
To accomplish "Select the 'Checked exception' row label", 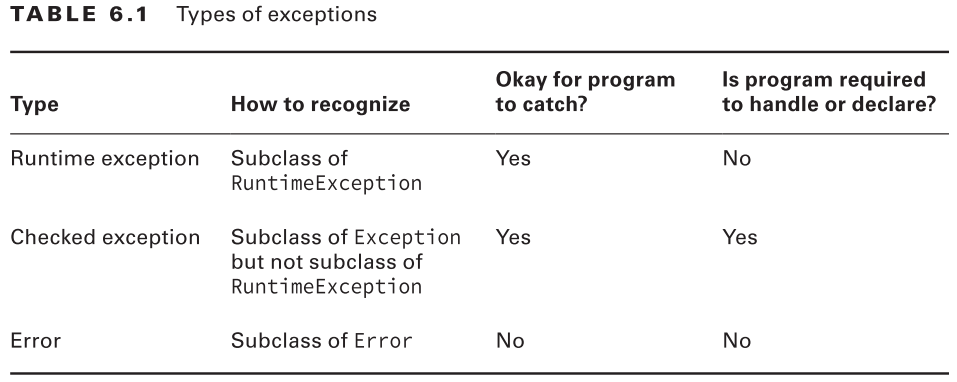I will click(105, 237).
